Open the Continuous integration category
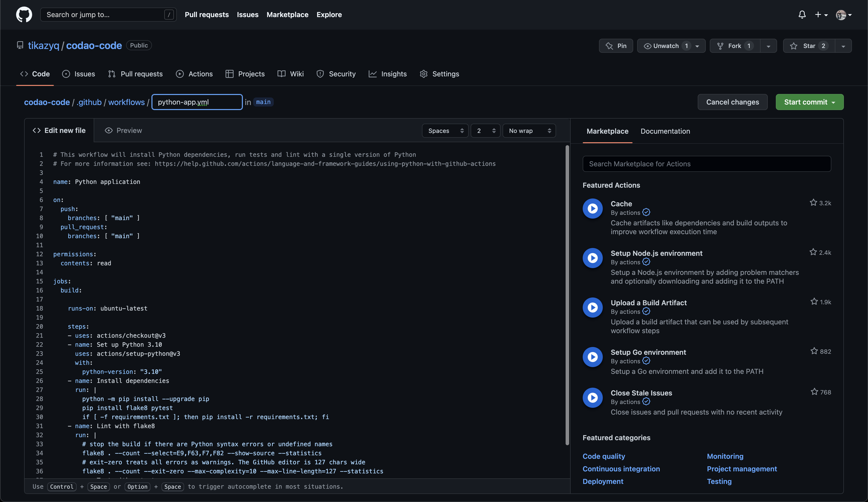 (621, 469)
